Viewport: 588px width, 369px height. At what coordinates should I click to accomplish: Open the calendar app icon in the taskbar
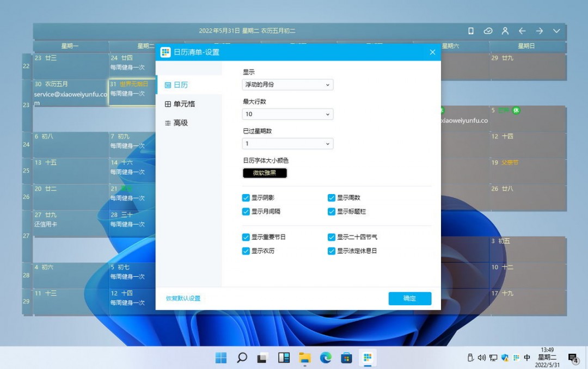click(x=367, y=358)
